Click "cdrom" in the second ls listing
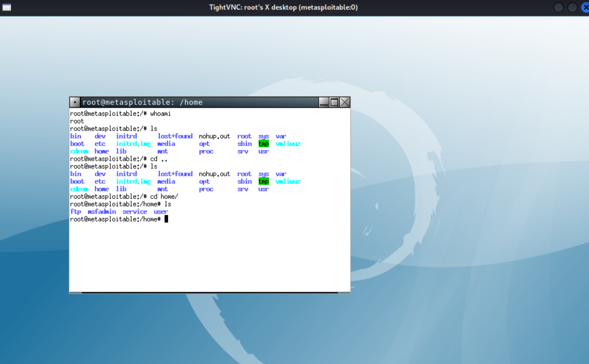Viewport: 589px width, 364px height. [x=79, y=189]
